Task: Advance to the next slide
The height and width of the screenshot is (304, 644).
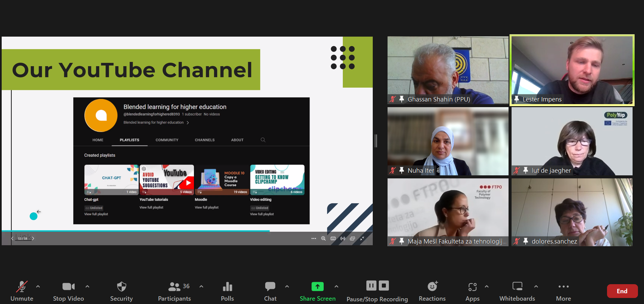Action: click(x=33, y=238)
